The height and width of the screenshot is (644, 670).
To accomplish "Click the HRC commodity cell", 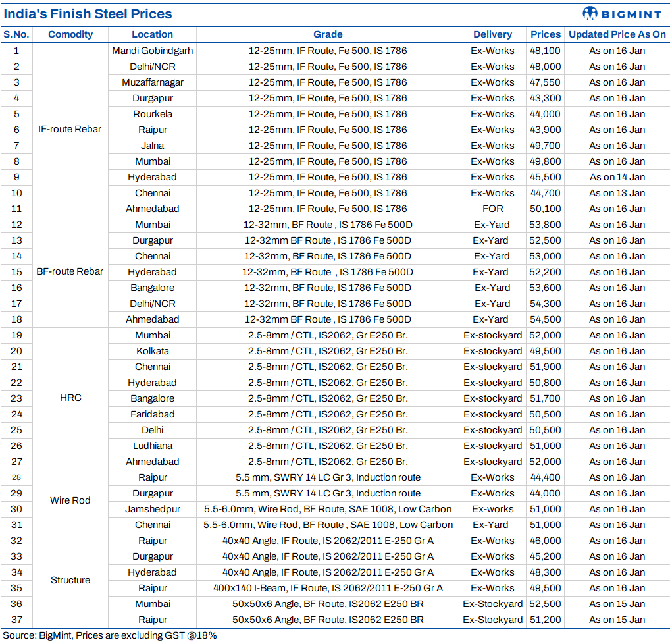I will point(70,398).
